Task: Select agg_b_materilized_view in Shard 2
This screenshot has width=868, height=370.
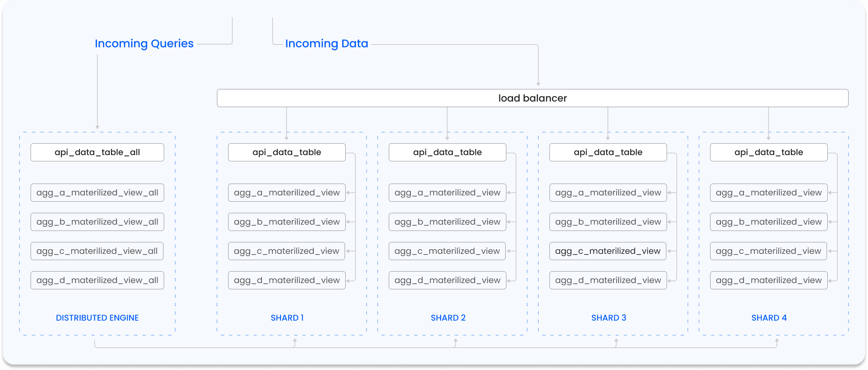Action: 447,222
